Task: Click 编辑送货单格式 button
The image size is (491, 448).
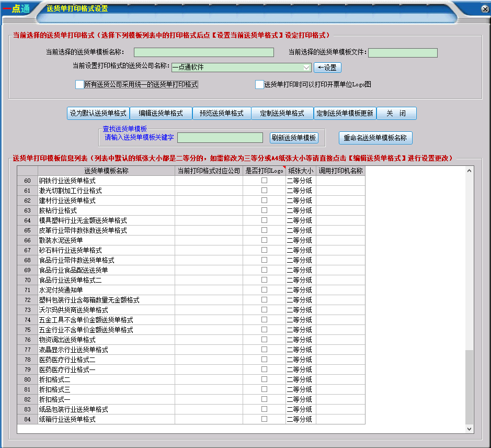Action: pyautogui.click(x=161, y=114)
